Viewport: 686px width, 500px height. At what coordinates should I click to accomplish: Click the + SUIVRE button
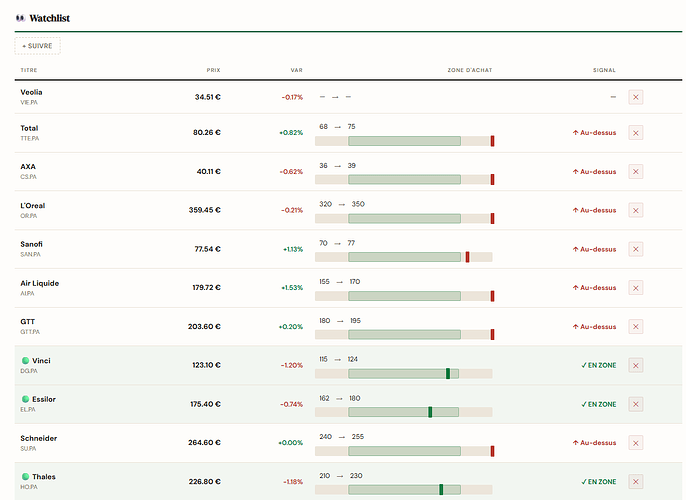[x=37, y=46]
